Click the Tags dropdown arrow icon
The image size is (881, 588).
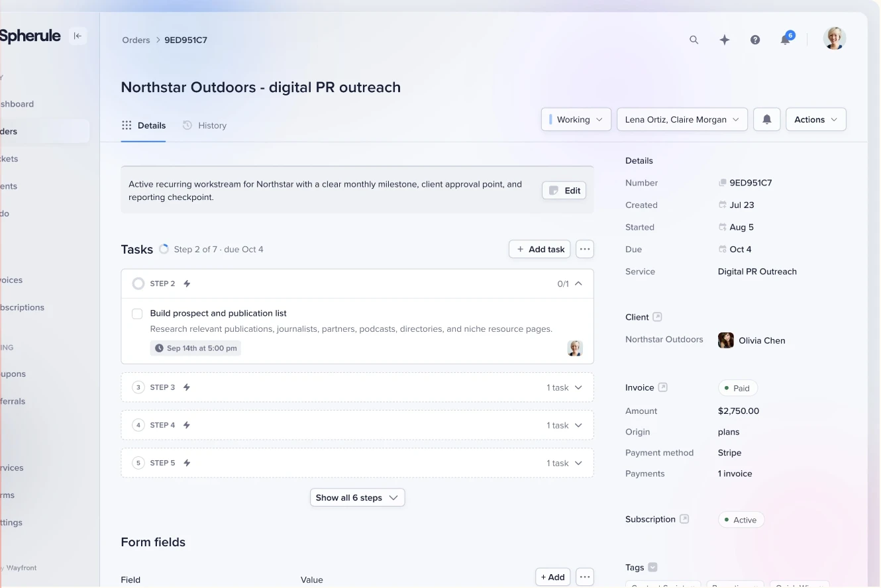[x=652, y=567]
